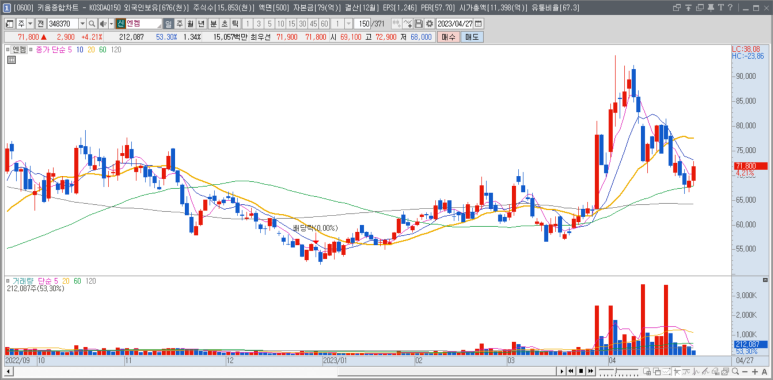Click the plus zoom-in icon at bottom right
This screenshot has height=380, width=773.
tap(755, 371)
